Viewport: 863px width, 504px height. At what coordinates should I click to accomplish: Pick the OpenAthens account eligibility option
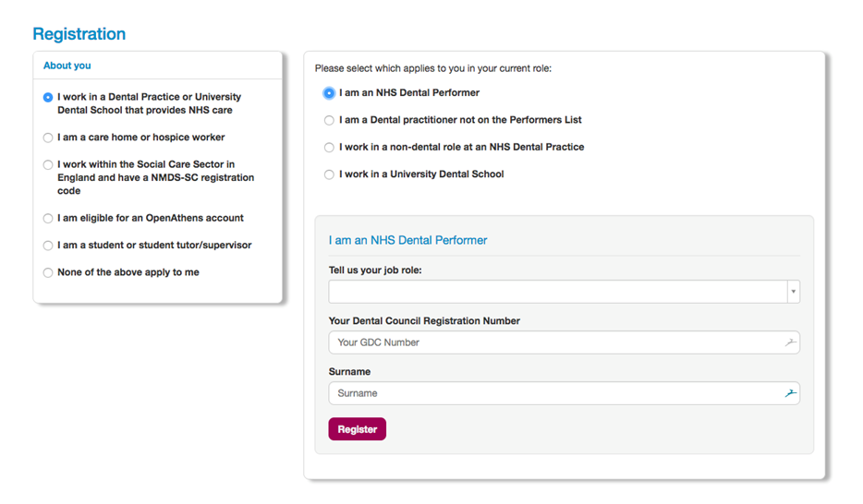coord(48,219)
